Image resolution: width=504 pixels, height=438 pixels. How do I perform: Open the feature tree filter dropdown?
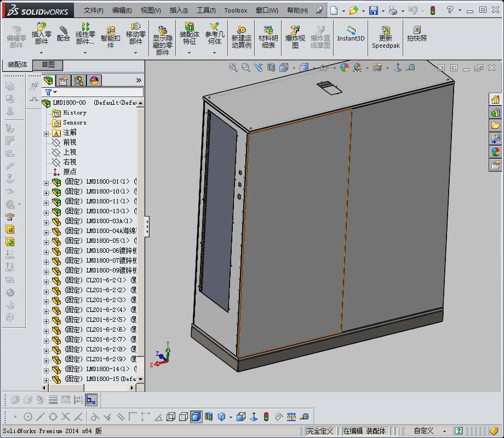point(55,92)
